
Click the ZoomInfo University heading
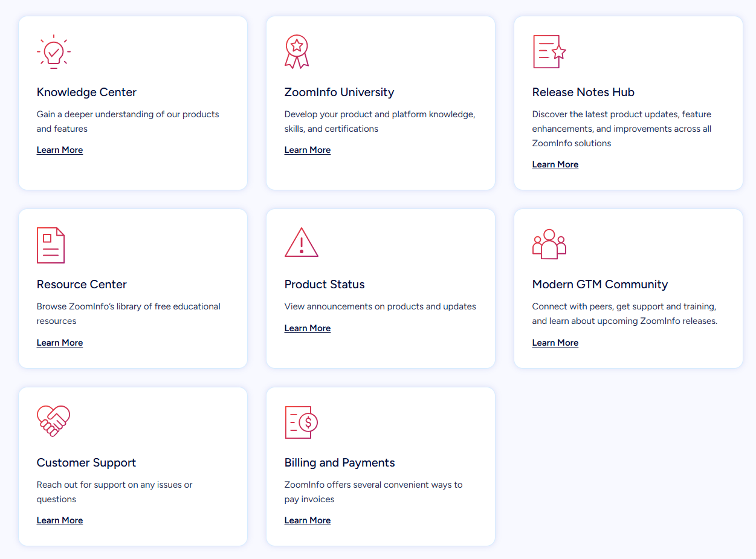pyautogui.click(x=340, y=92)
